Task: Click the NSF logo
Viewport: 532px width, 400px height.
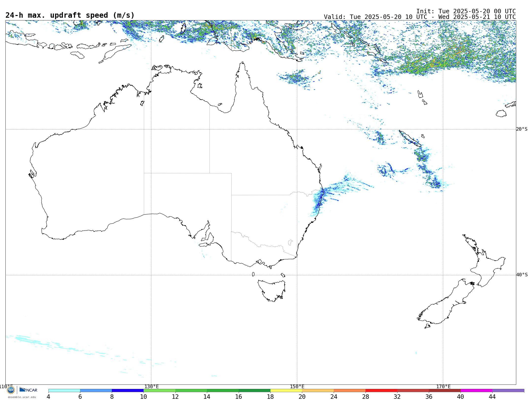Action: (x=11, y=390)
